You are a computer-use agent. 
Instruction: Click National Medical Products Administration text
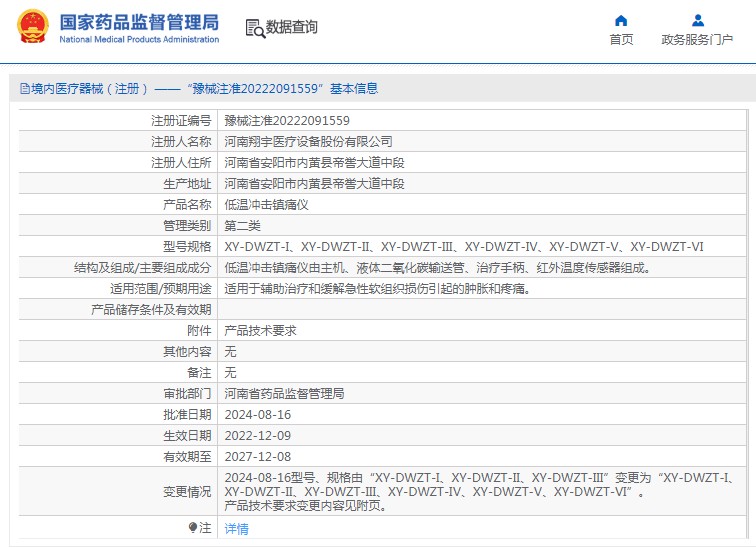(x=139, y=40)
